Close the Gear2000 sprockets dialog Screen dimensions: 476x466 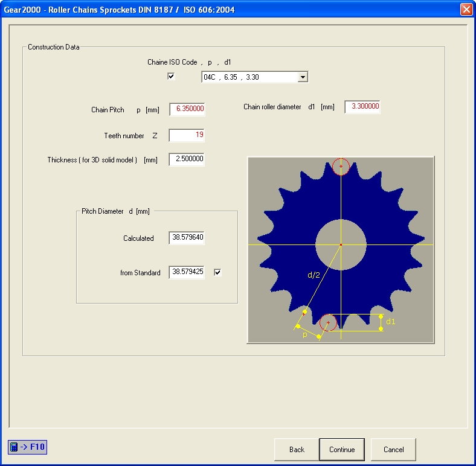click(466, 9)
